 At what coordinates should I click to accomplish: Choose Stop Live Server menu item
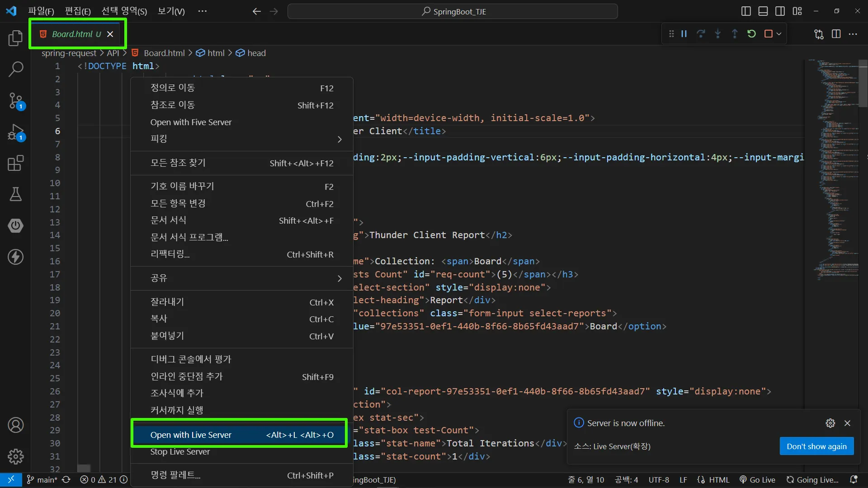click(180, 451)
